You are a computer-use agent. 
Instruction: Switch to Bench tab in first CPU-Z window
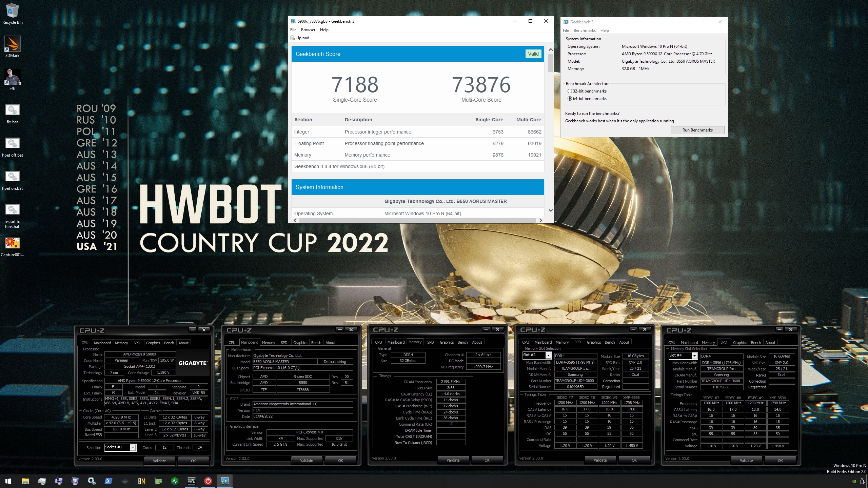click(x=169, y=343)
